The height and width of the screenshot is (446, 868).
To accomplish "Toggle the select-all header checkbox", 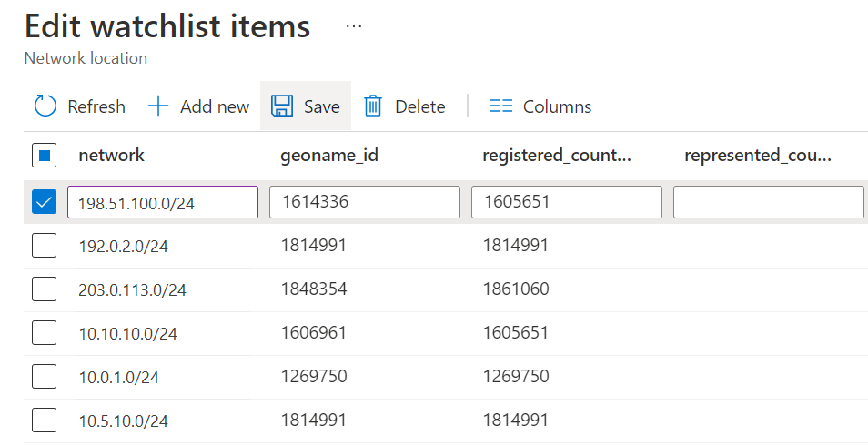I will click(44, 156).
